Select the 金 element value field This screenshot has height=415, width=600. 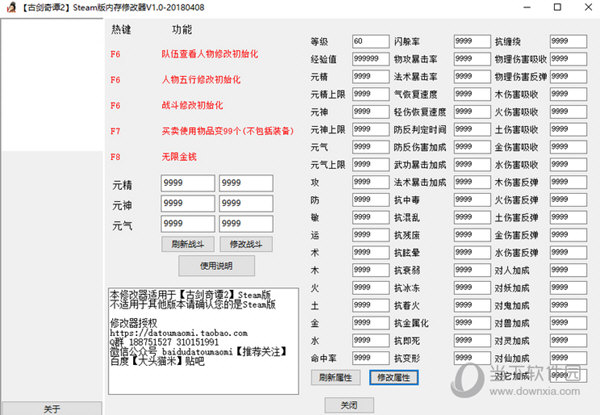[x=370, y=323]
